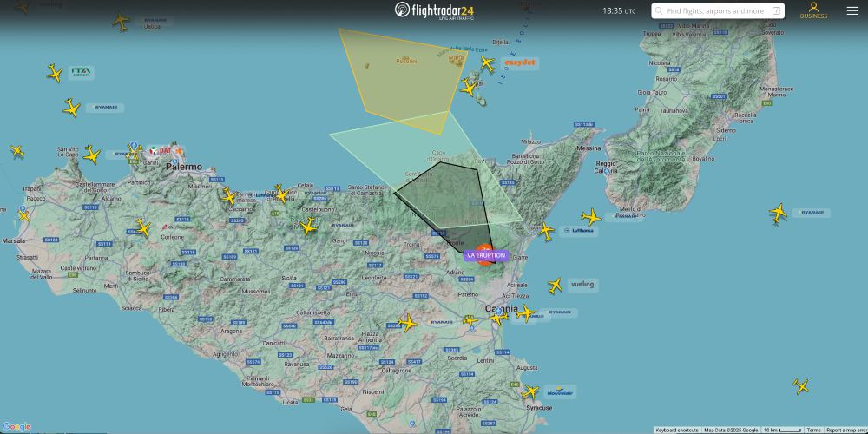Click the Lufthansa label near Taormina
Image resolution: width=868 pixels, height=434 pixels.
(580, 231)
